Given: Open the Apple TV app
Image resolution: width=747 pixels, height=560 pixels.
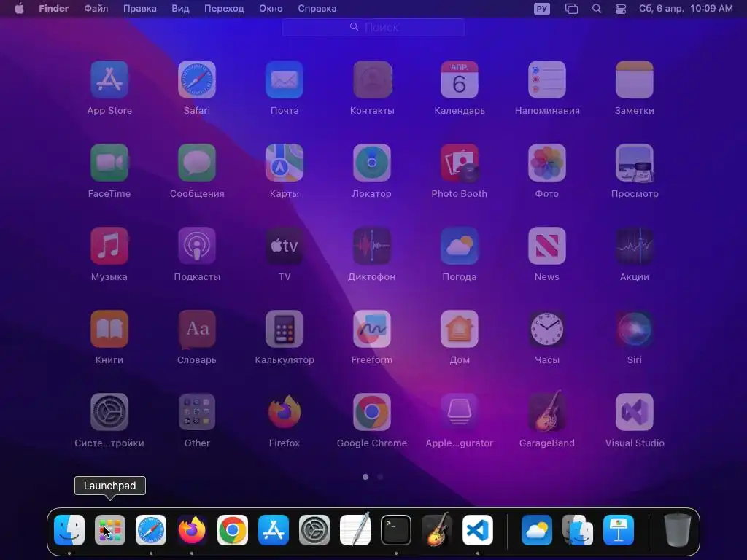Looking at the screenshot, I should [285, 246].
